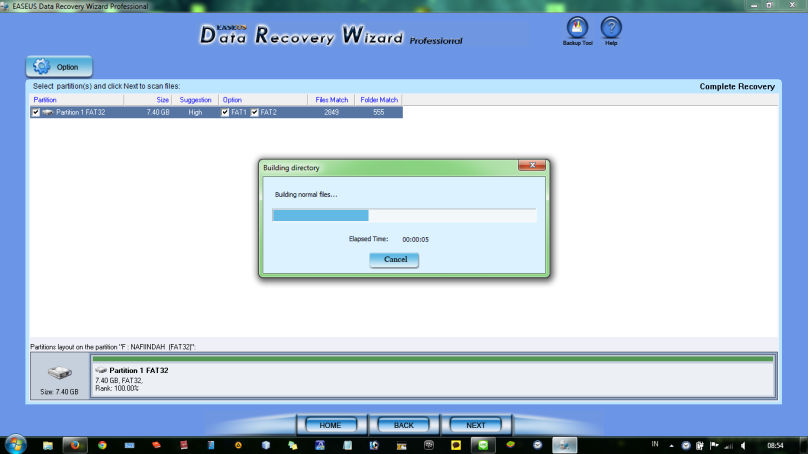Launch Google Chrome from taskbar

point(102,445)
